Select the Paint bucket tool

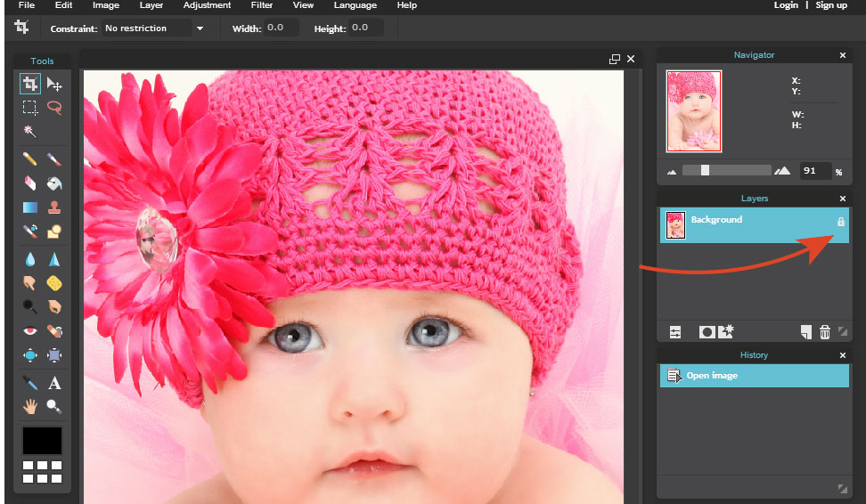[x=54, y=183]
